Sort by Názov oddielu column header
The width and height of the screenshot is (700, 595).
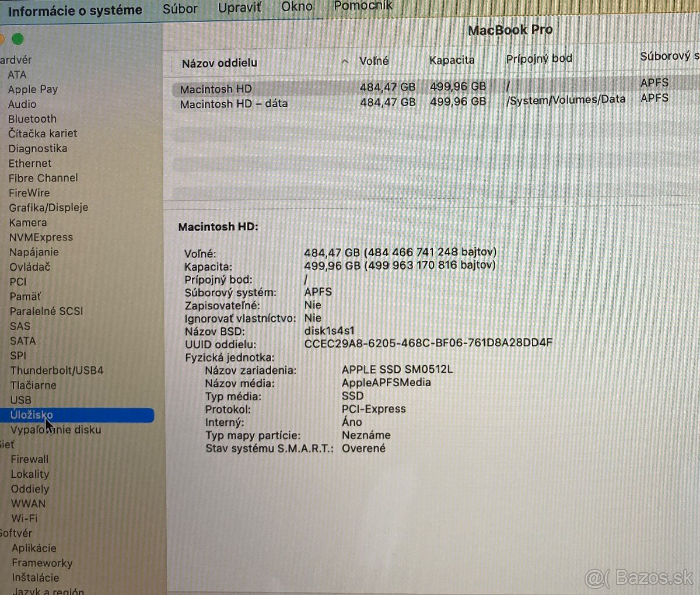tap(219, 62)
